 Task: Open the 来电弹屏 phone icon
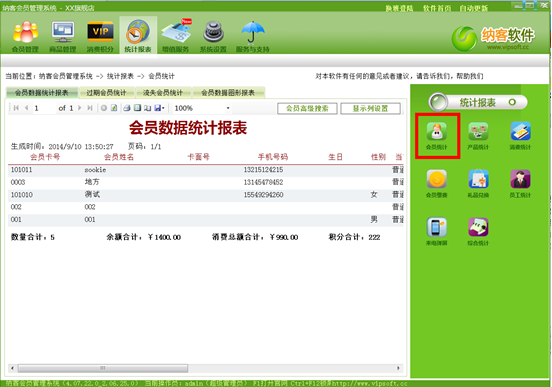coord(437,231)
